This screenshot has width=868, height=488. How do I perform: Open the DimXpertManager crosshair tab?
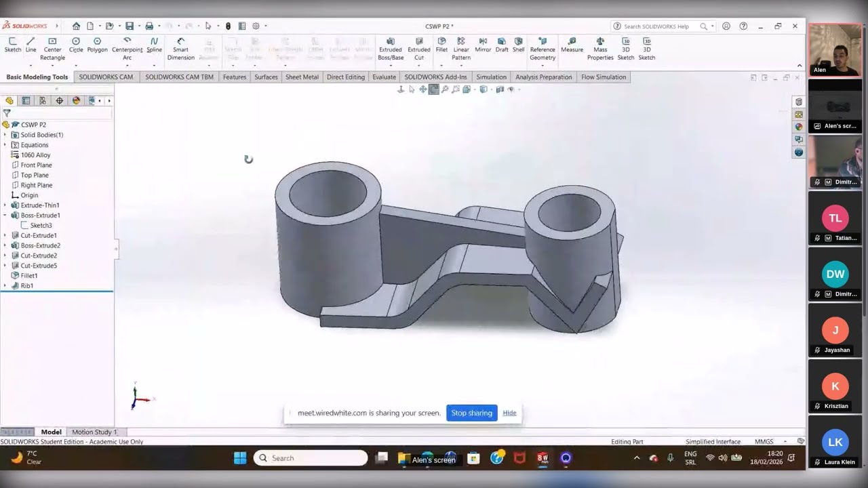click(x=60, y=100)
